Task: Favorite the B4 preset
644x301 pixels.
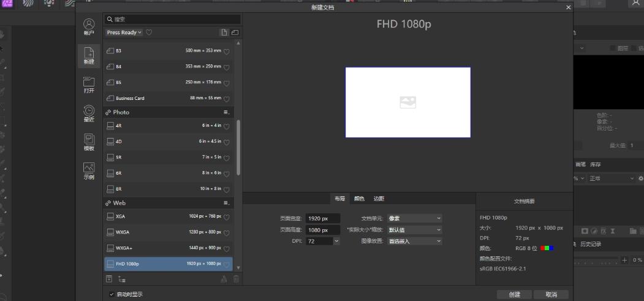Action: click(x=226, y=67)
